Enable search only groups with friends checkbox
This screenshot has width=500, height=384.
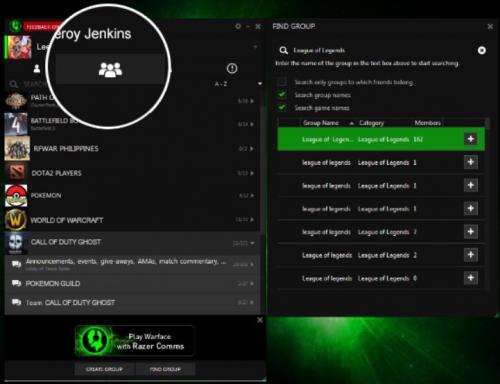click(x=282, y=82)
